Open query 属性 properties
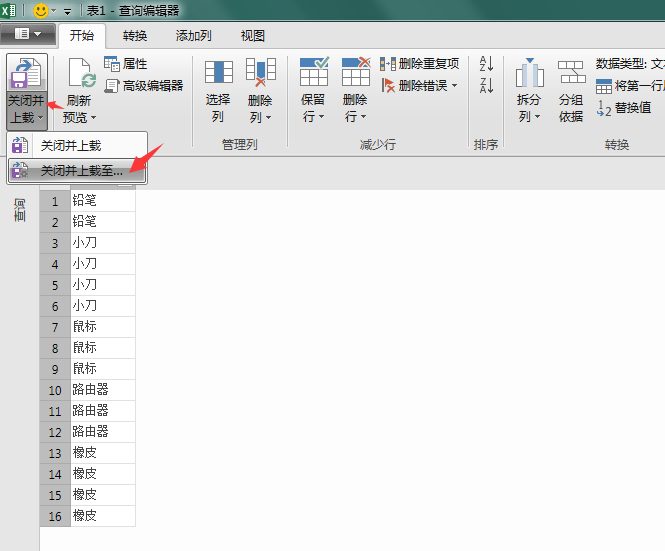The height and width of the screenshot is (551, 665). pyautogui.click(x=126, y=64)
